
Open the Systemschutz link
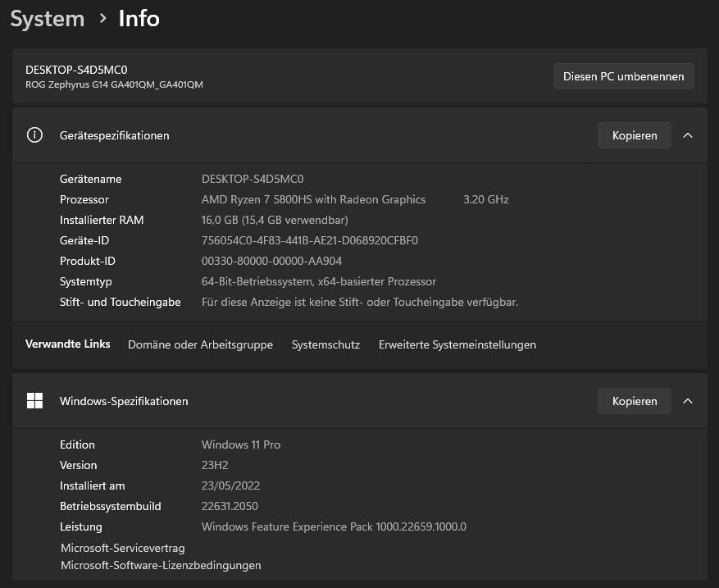(x=325, y=344)
